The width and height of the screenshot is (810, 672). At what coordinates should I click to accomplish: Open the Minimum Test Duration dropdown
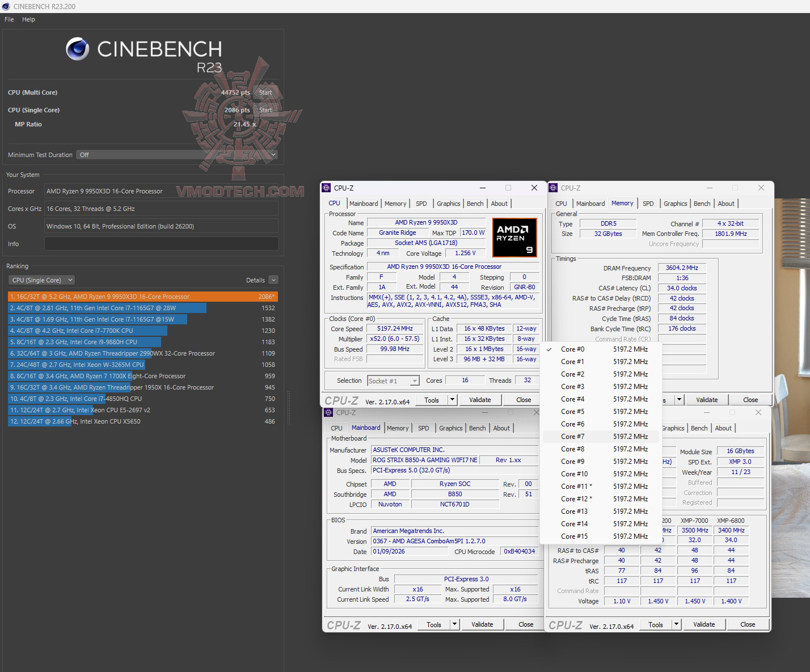point(177,155)
